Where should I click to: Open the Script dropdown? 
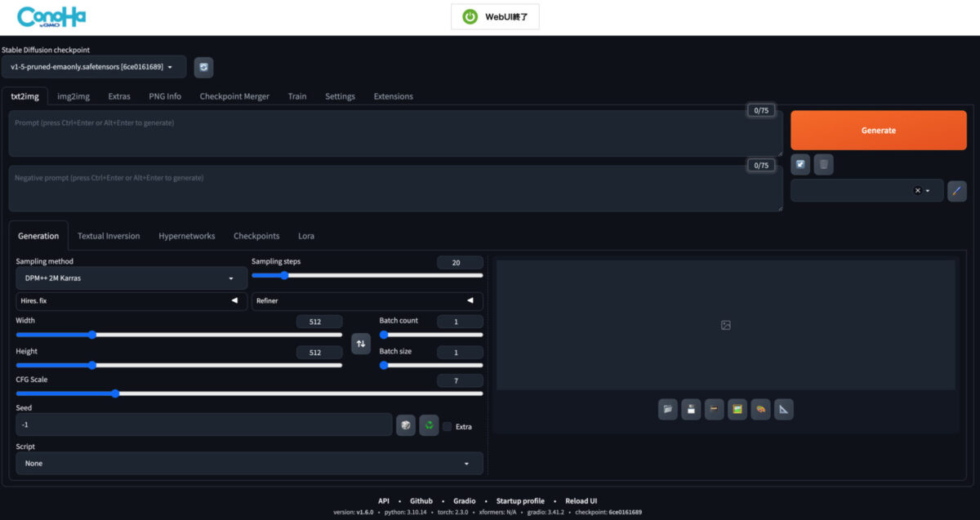[x=248, y=464]
